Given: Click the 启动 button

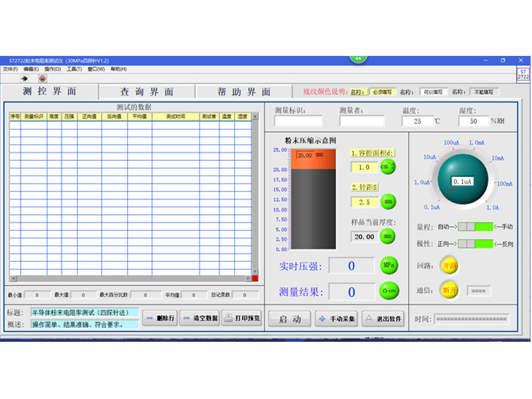Looking at the screenshot, I should point(289,319).
